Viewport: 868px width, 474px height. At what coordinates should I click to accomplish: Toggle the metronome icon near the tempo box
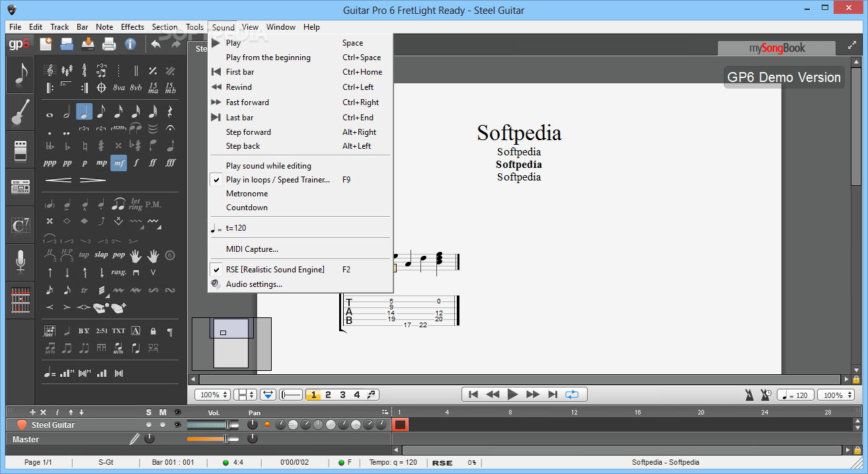pos(749,395)
